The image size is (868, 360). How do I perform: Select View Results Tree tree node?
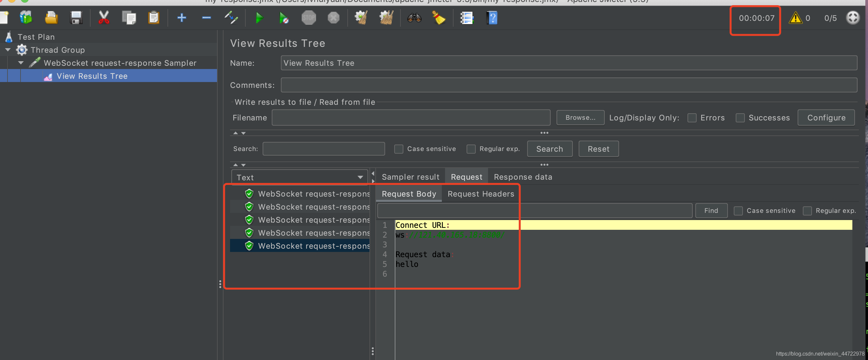coord(92,76)
